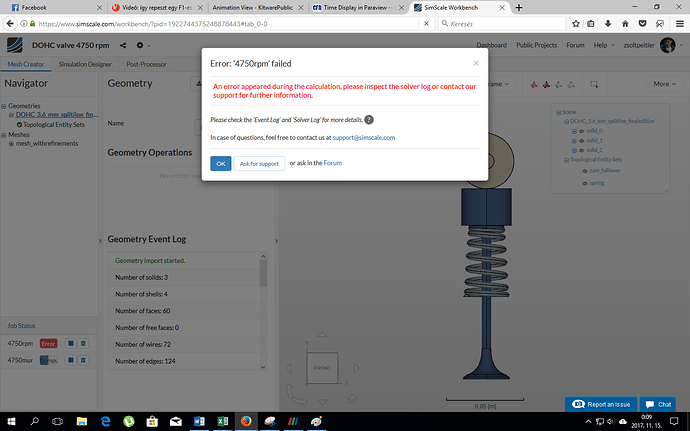Collapse the Scene tree node
Viewport: 690px width, 431px height.
559,112
